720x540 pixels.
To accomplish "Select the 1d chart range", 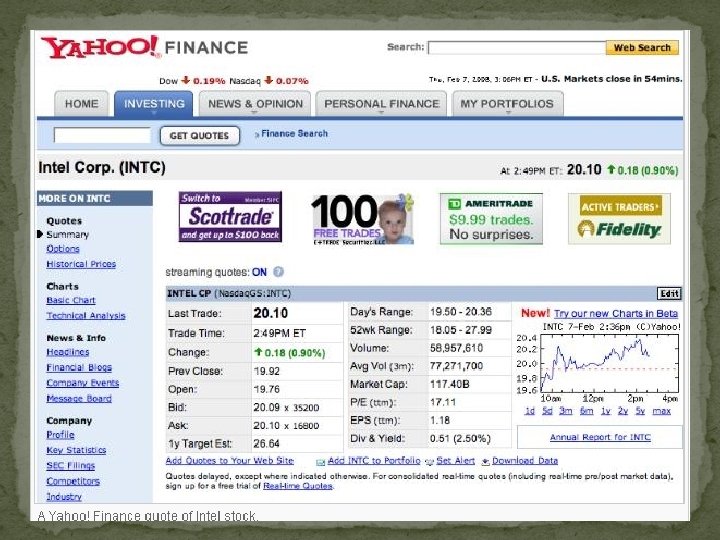I will click(x=530, y=411).
